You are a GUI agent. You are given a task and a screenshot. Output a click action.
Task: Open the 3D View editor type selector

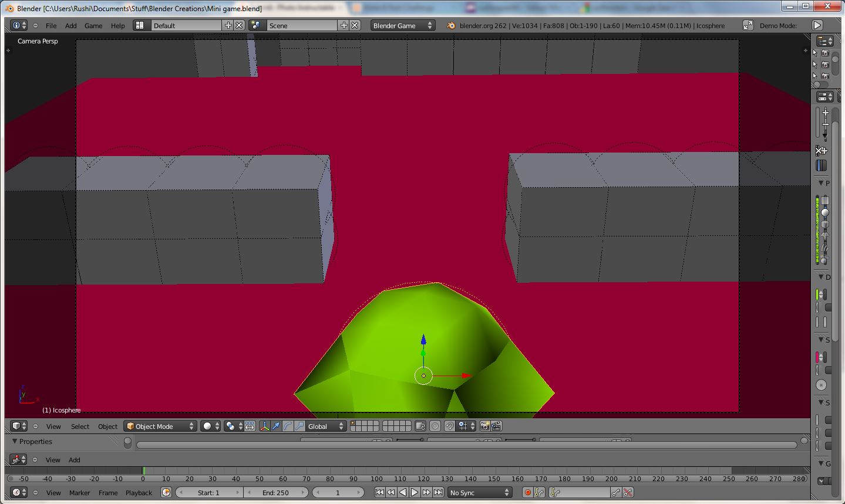point(19,426)
